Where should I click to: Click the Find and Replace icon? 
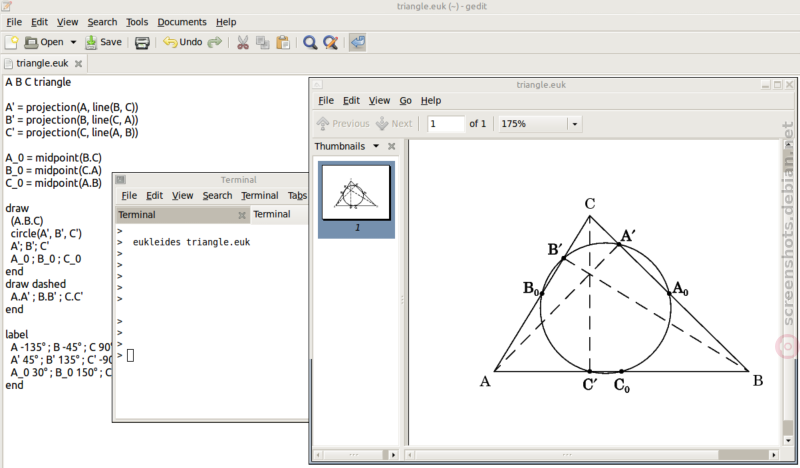[x=331, y=42]
